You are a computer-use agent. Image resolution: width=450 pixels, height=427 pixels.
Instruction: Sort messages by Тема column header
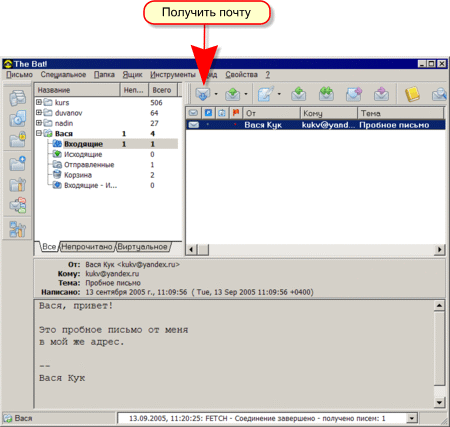coord(401,113)
